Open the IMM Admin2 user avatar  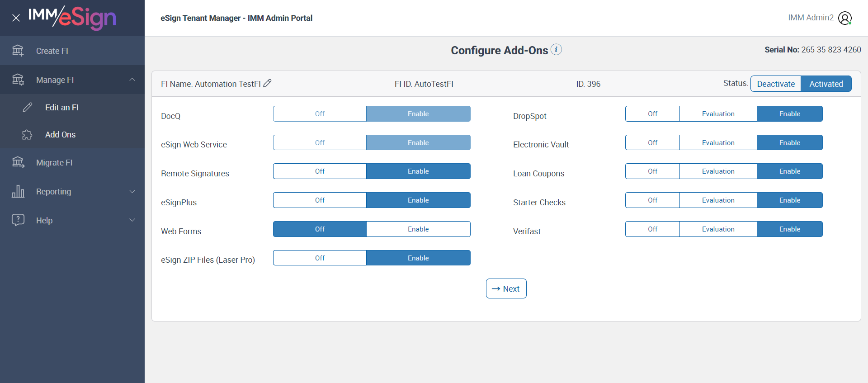point(844,18)
